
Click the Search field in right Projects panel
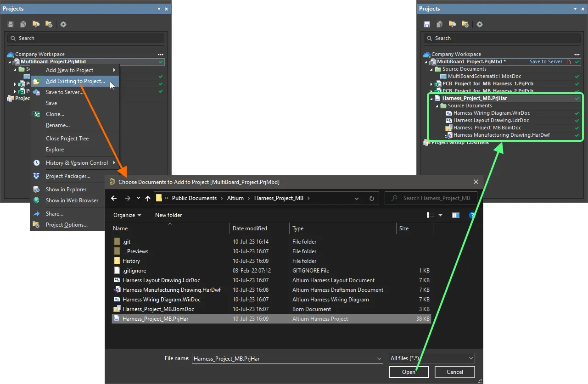502,38
